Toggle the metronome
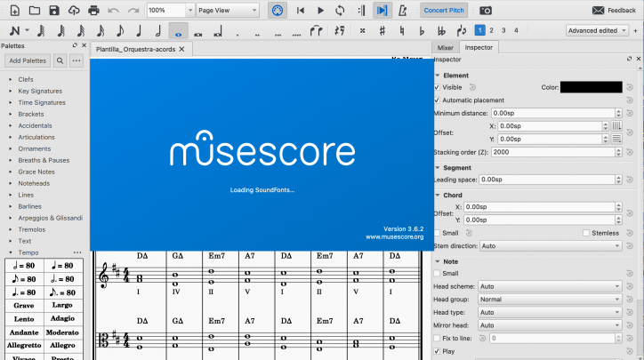644x360 pixels. point(402,11)
